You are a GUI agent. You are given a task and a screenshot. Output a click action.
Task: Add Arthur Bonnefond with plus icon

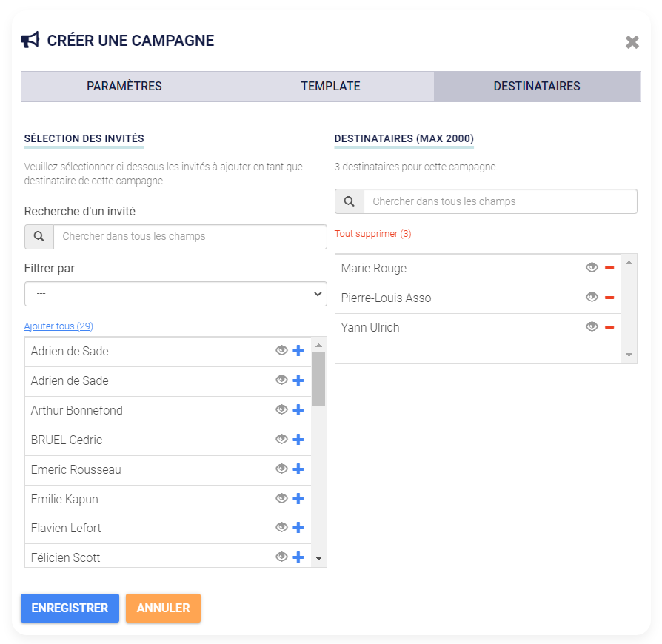[x=298, y=410]
